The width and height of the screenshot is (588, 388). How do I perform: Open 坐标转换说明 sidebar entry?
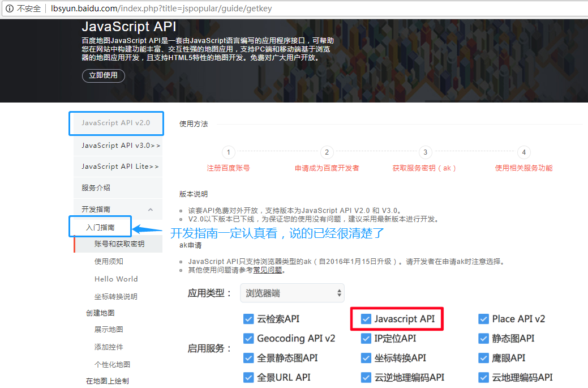(116, 297)
